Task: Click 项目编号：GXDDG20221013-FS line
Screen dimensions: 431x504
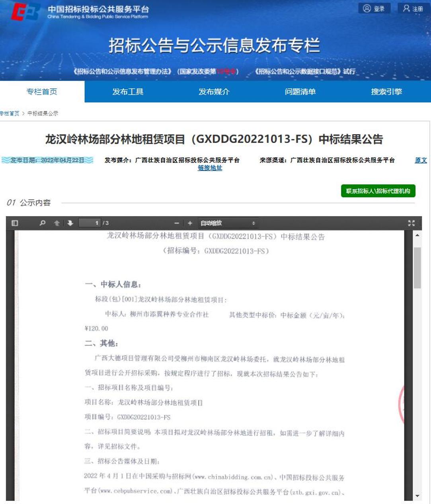Action: click(x=127, y=417)
